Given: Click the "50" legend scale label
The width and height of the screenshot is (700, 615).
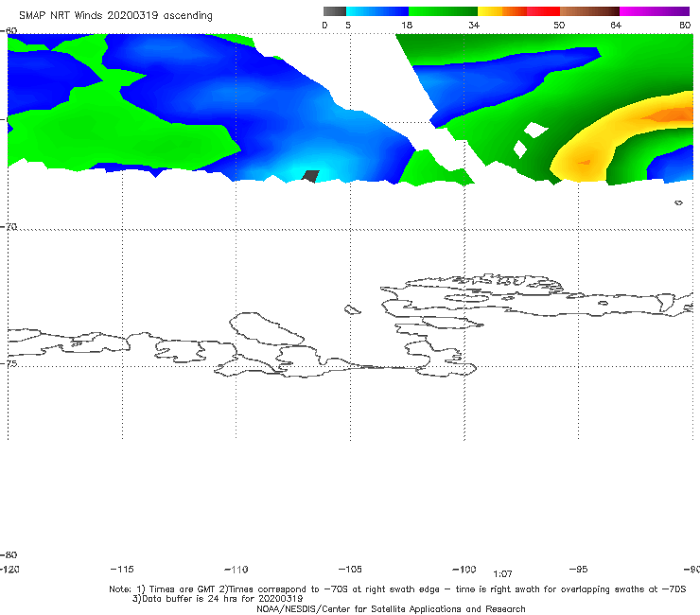Looking at the screenshot, I should tap(559, 25).
